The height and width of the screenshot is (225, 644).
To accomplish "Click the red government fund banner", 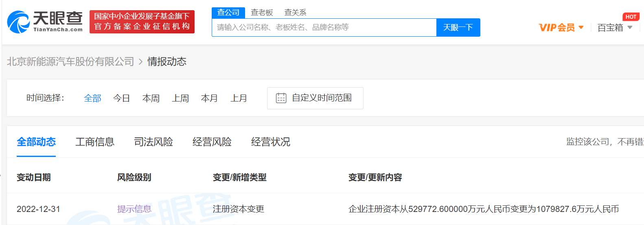I will [x=142, y=22].
